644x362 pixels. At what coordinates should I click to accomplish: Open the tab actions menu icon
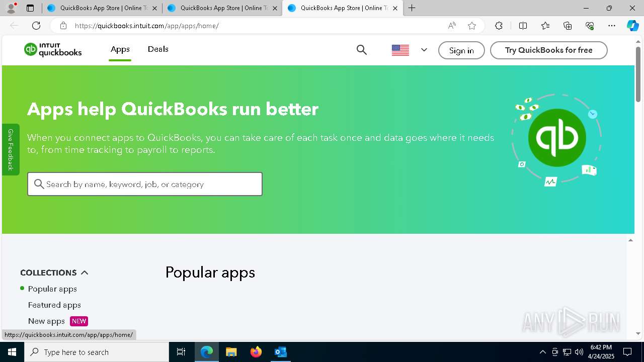click(30, 8)
